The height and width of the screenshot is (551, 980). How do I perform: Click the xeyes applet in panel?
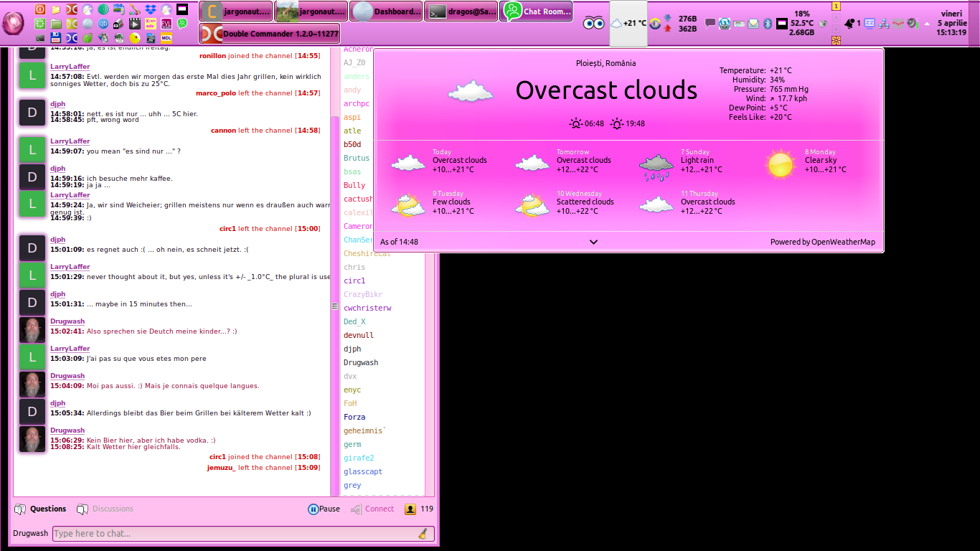(x=594, y=23)
